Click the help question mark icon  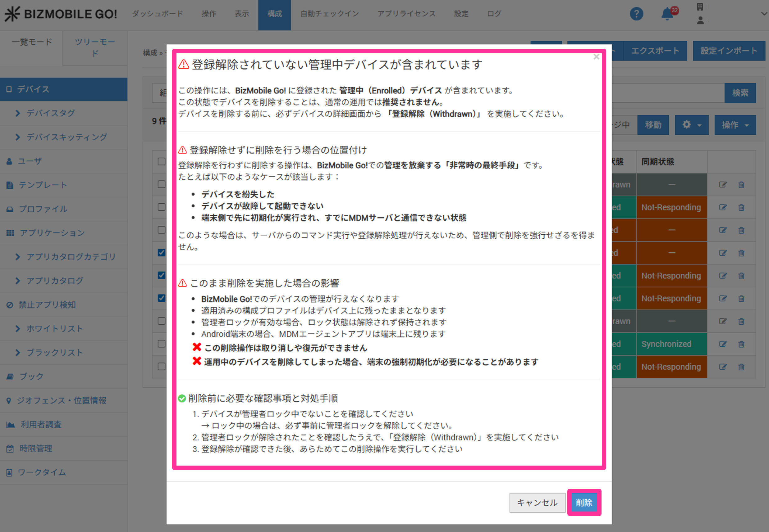click(x=636, y=14)
